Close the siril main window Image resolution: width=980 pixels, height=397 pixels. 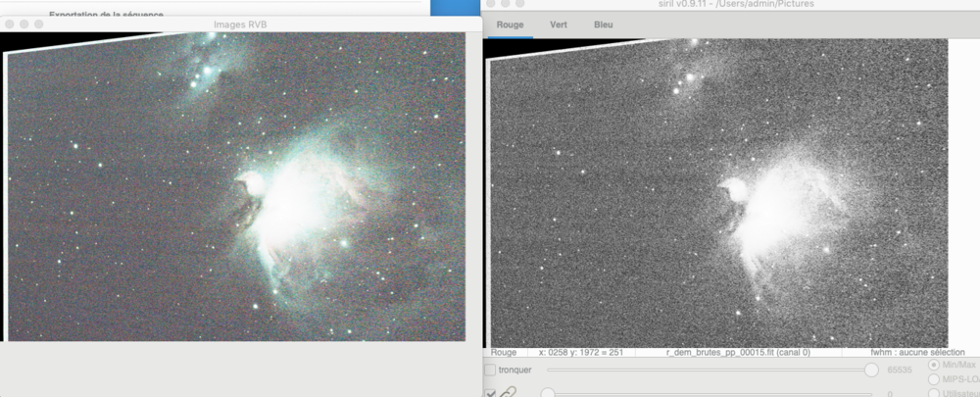click(491, 3)
